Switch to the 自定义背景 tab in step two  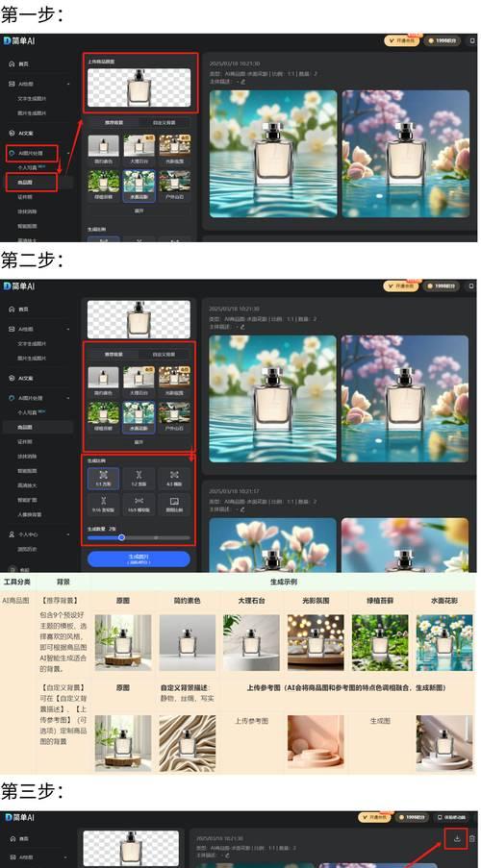[x=163, y=355]
